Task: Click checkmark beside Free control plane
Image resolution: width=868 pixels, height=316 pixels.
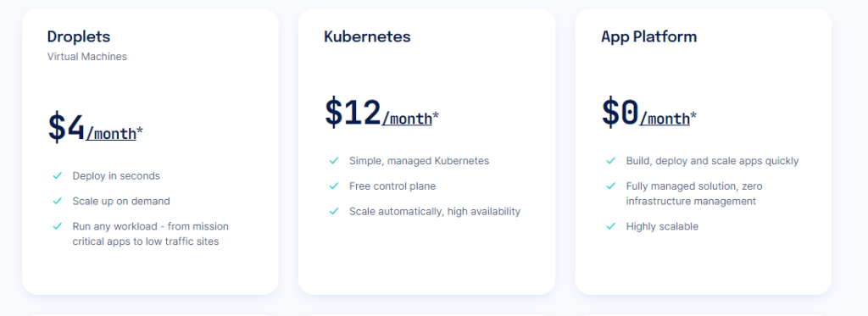Action: pos(334,186)
